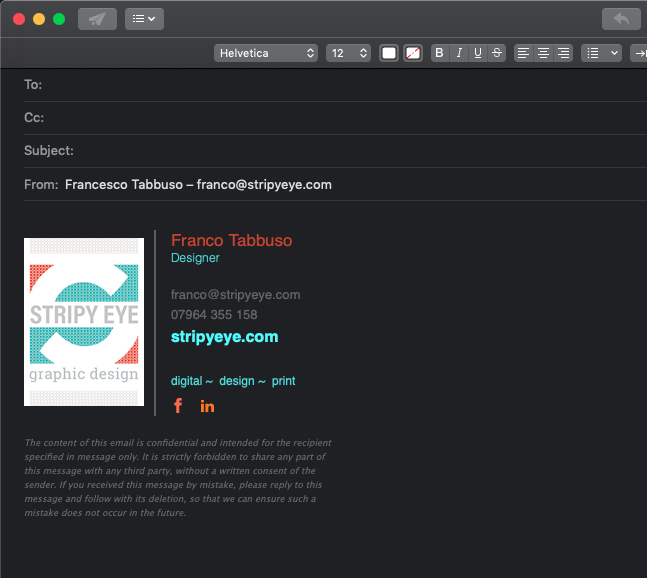
Task: Center align the text
Action: pyautogui.click(x=543, y=53)
